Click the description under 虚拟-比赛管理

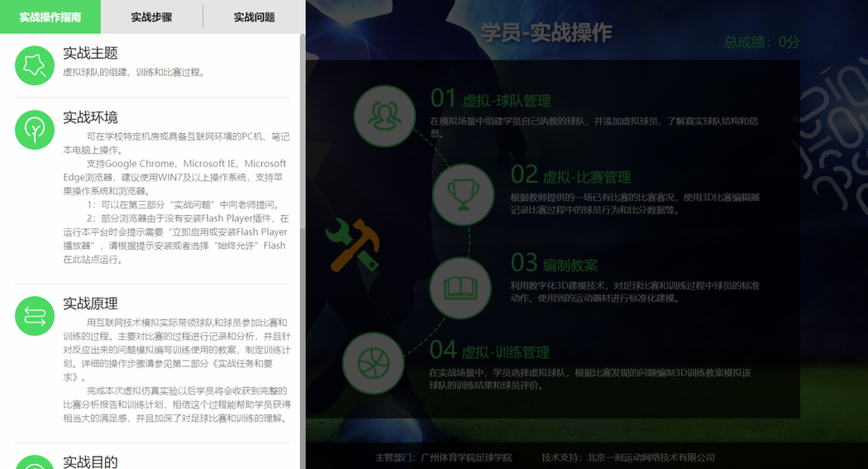(x=635, y=203)
